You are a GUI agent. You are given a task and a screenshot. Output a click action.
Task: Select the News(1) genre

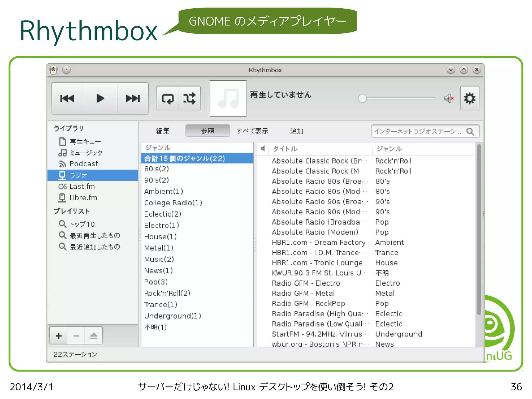[x=197, y=271]
